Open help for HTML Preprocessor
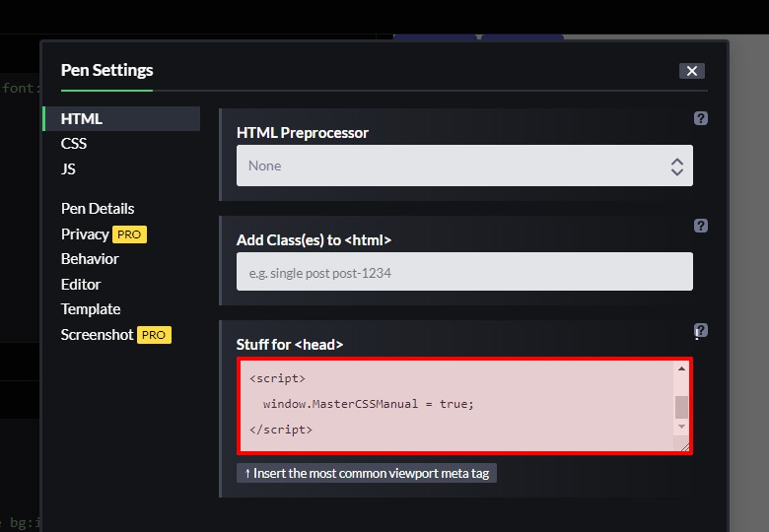769x532 pixels. click(700, 118)
